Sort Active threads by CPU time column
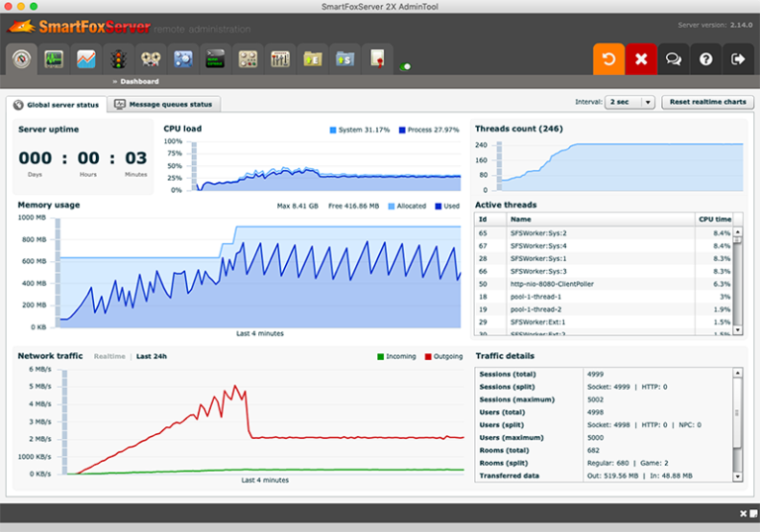This screenshot has height=532, width=760. point(713,219)
